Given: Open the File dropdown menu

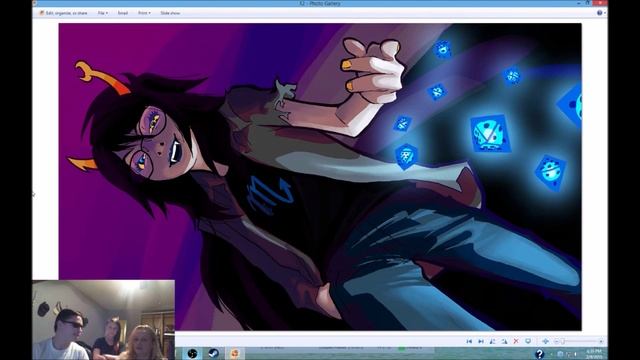Looking at the screenshot, I should [x=103, y=13].
